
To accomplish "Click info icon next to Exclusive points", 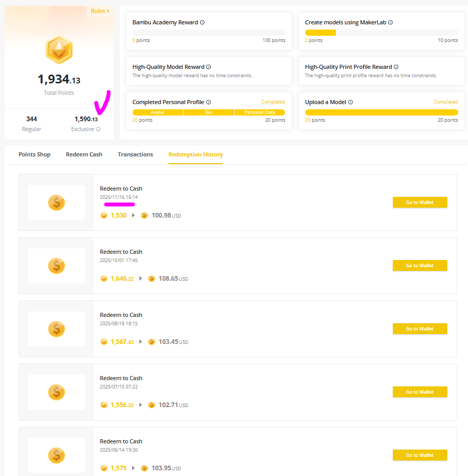I will tap(98, 129).
